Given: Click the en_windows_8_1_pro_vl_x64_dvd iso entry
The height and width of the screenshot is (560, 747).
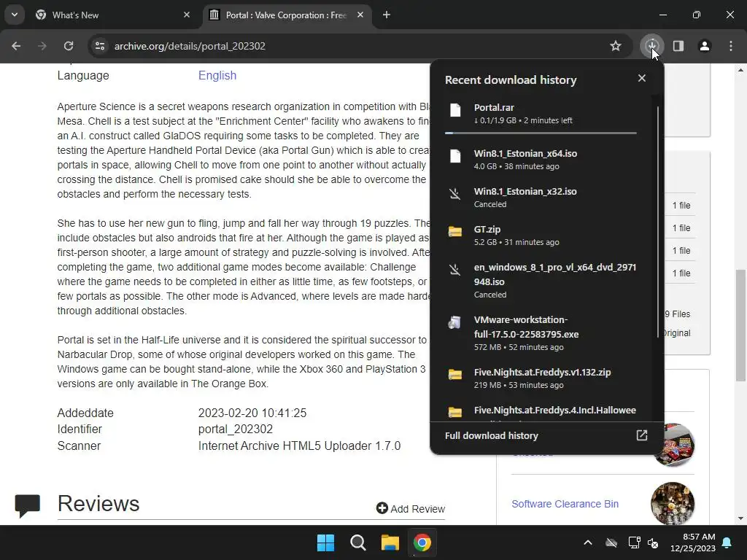Looking at the screenshot, I should point(541,281).
